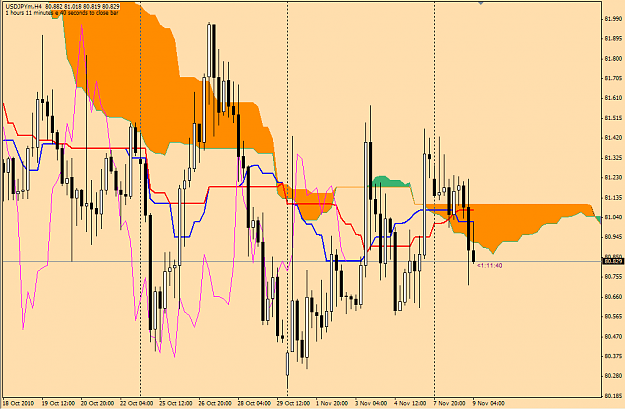The width and height of the screenshot is (625, 409).
Task: Click the 81.230 price axis label
Action: [x=613, y=177]
